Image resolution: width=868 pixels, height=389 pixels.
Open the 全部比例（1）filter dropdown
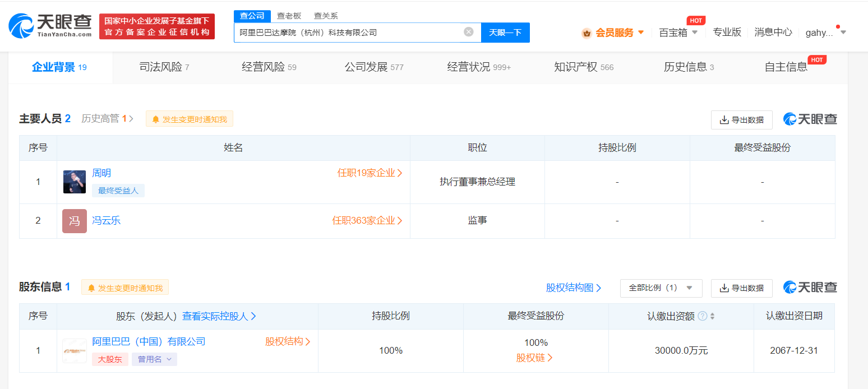click(x=661, y=288)
